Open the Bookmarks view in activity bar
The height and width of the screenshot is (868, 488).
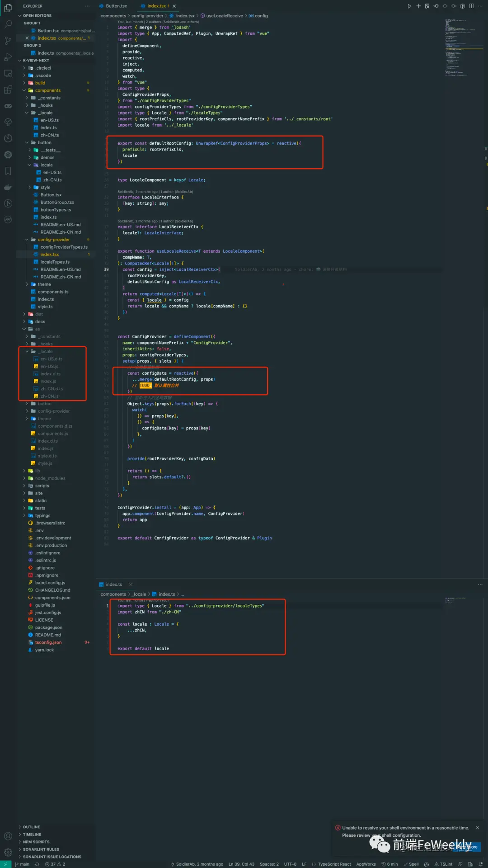pos(8,171)
